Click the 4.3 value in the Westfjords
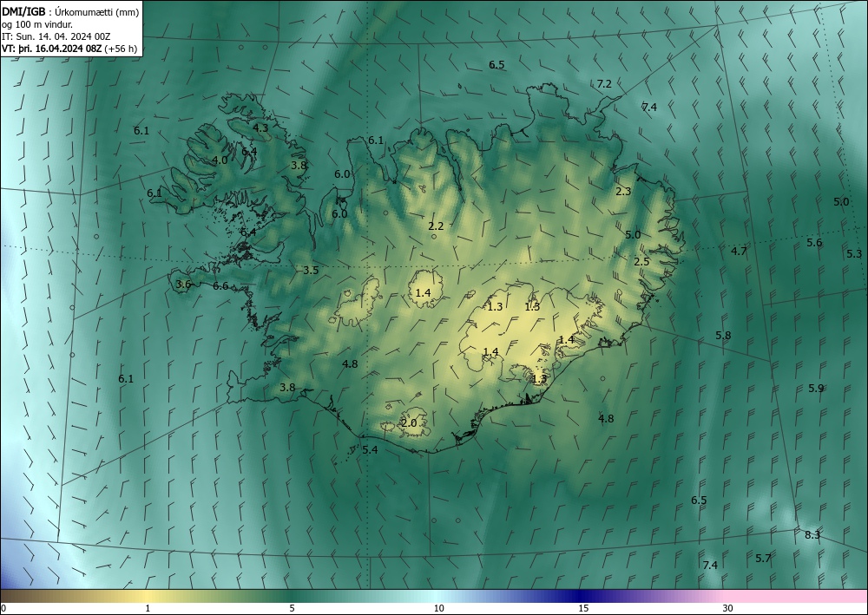 [x=260, y=128]
